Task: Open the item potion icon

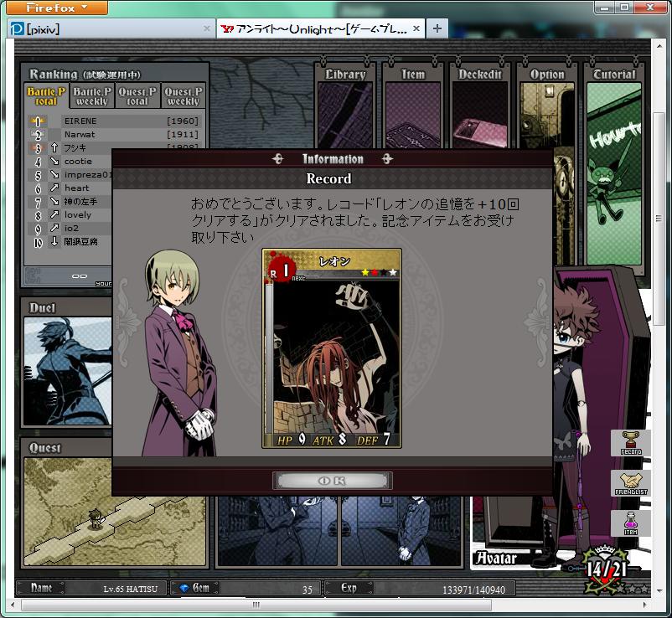Action: (x=630, y=523)
